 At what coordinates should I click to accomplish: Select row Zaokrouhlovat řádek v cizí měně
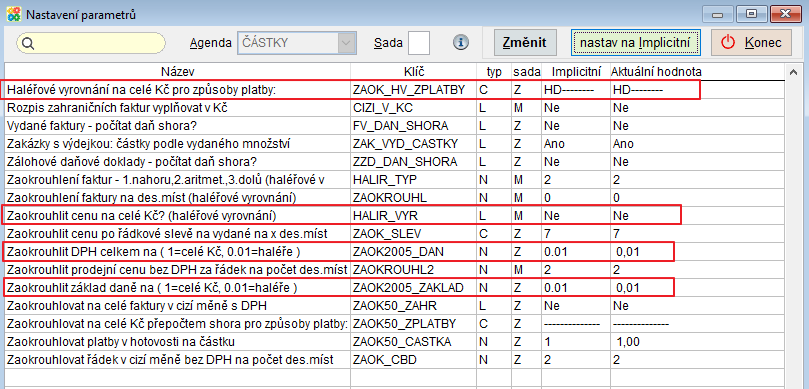(394, 360)
